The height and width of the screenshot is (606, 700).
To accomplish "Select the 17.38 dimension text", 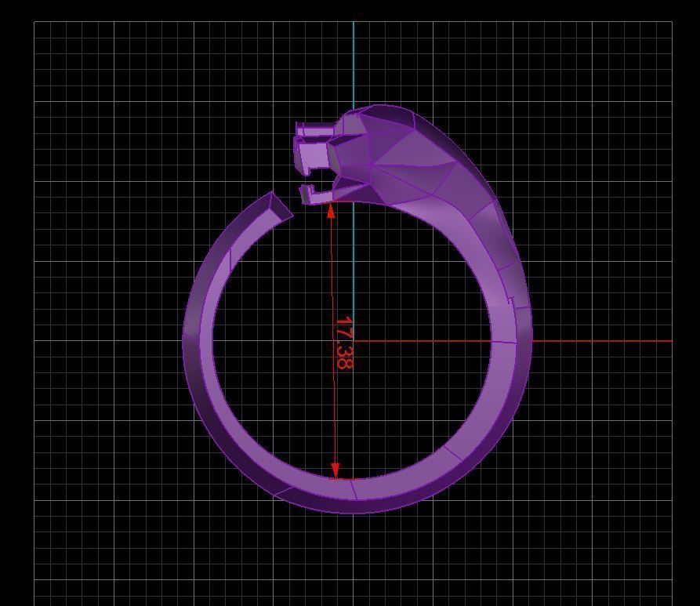I will (x=344, y=343).
